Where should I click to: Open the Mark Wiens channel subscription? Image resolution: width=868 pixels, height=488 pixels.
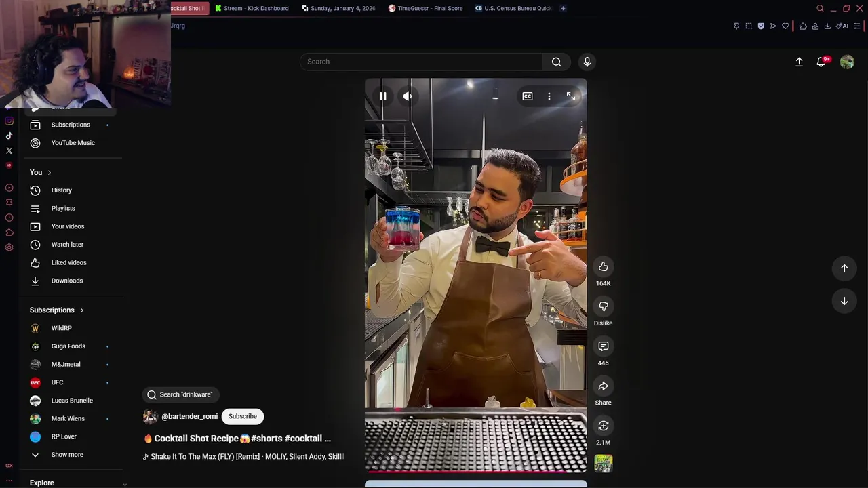pos(71,419)
